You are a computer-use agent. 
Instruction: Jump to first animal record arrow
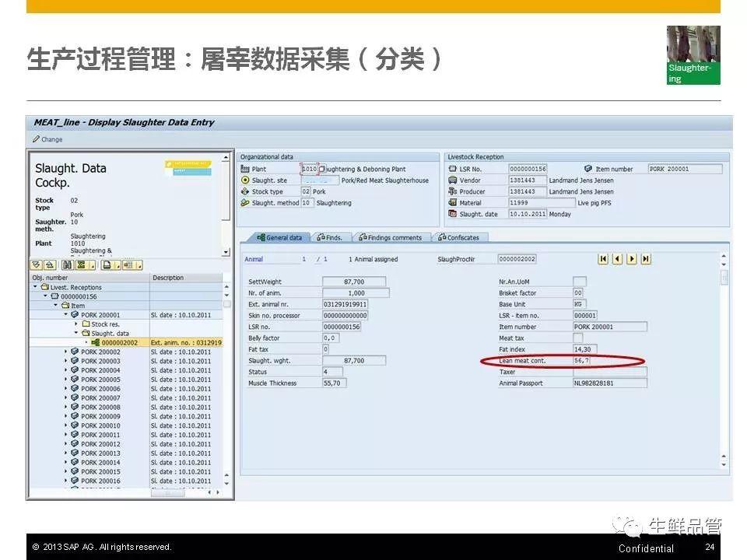point(603,259)
